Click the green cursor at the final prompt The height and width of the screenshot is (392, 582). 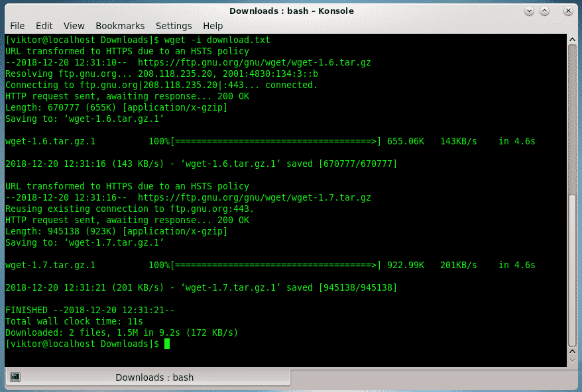click(x=167, y=344)
